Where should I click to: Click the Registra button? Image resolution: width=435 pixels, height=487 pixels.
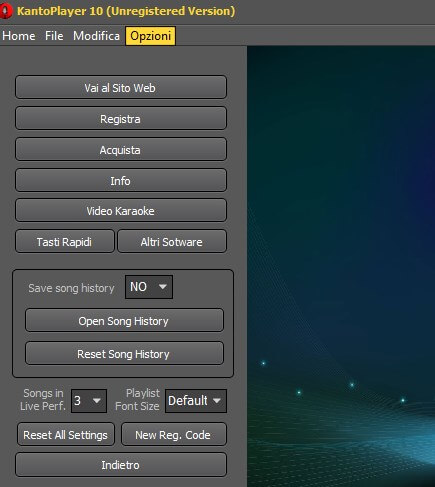tap(121, 118)
